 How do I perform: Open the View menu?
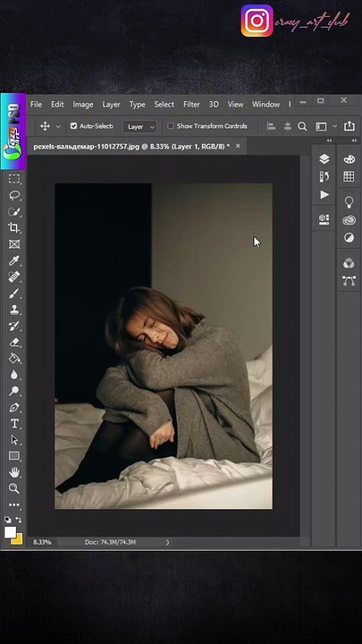pos(236,105)
